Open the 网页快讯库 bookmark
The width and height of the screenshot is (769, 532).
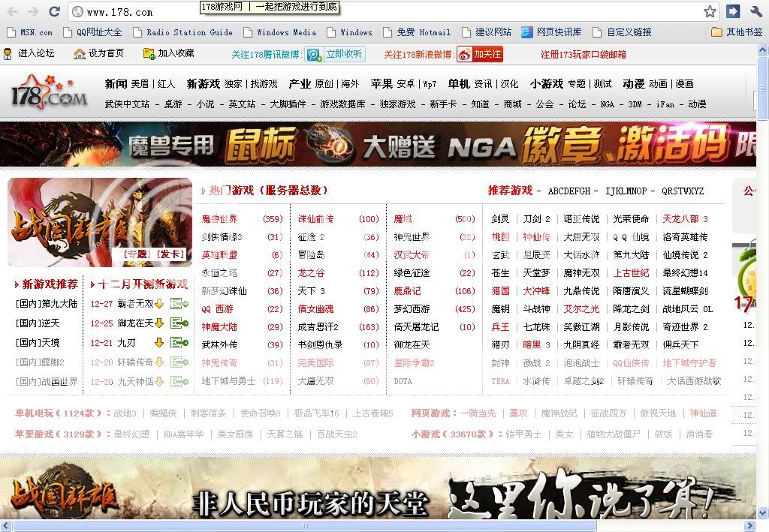pyautogui.click(x=551, y=32)
